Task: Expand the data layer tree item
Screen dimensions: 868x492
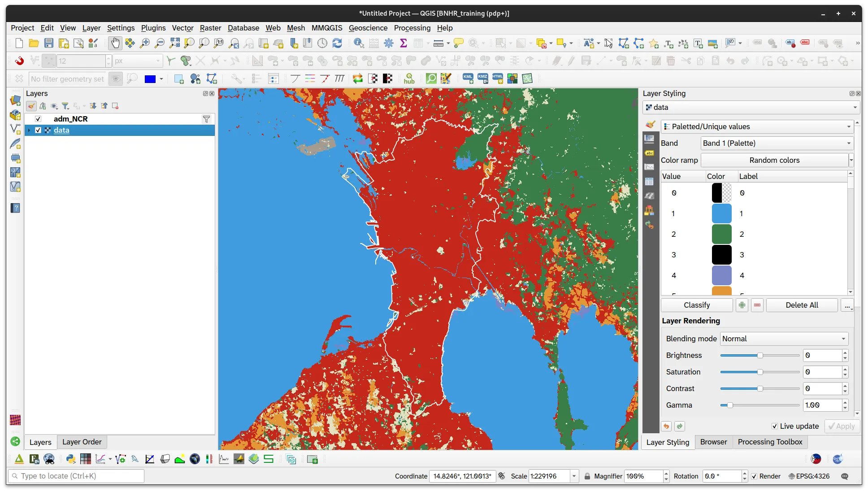Action: [29, 131]
